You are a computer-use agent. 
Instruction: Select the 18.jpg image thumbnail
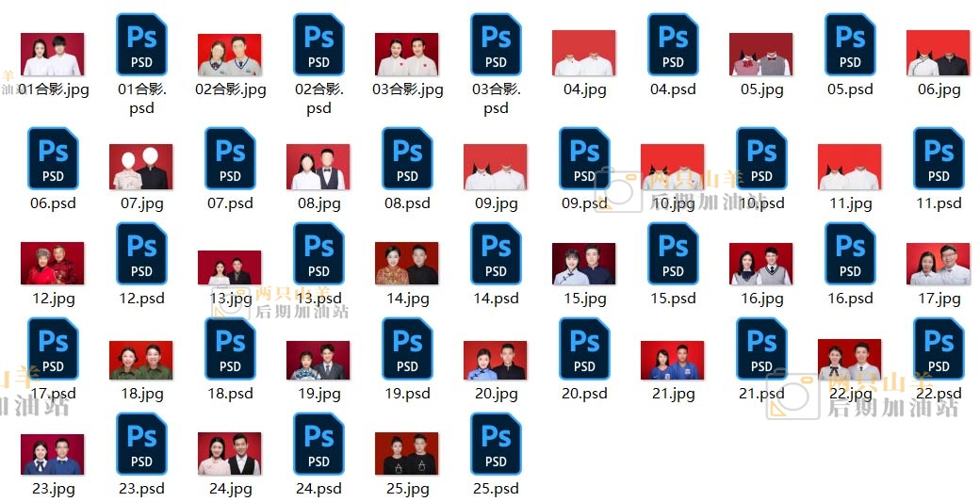[141, 360]
